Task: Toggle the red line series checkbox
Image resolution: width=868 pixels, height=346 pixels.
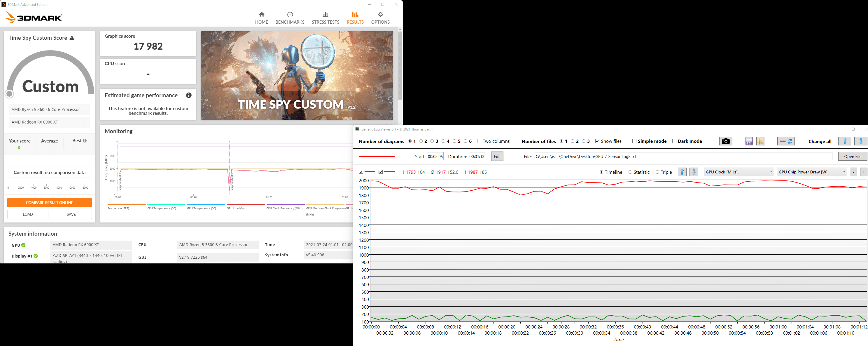Action: click(361, 172)
